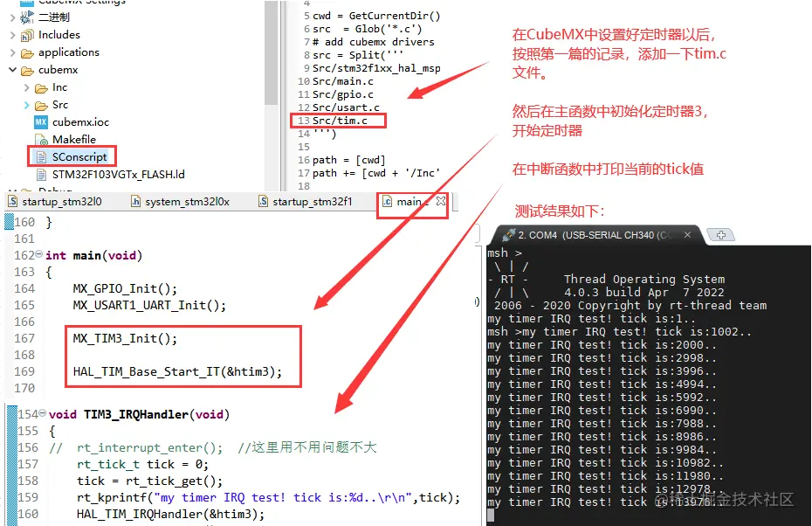The height and width of the screenshot is (526, 812).
Task: Click the applications folder icon
Action: pyautogui.click(x=27, y=53)
